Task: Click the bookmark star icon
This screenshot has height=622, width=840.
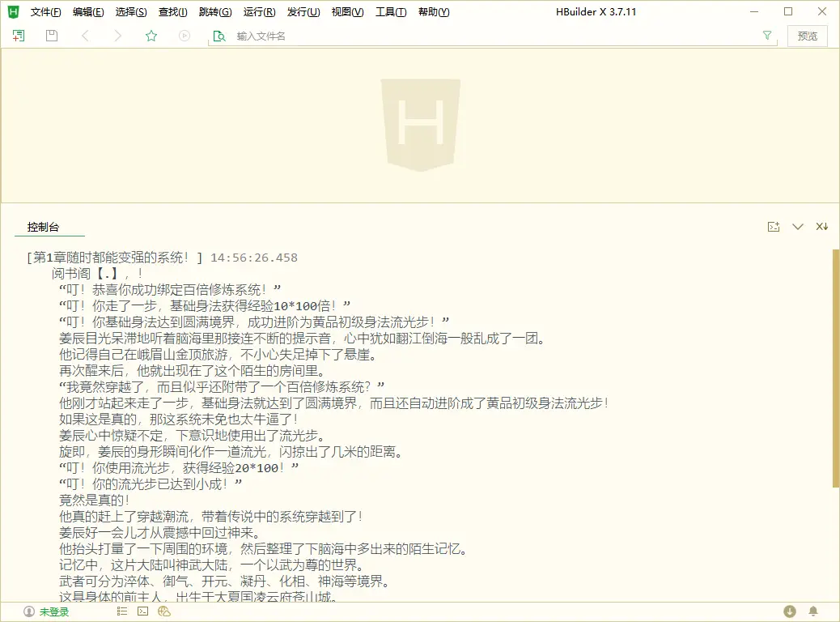Action: (x=151, y=36)
